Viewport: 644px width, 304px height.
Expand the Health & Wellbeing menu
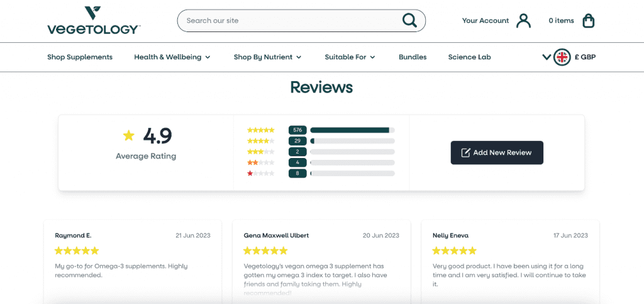pos(172,57)
